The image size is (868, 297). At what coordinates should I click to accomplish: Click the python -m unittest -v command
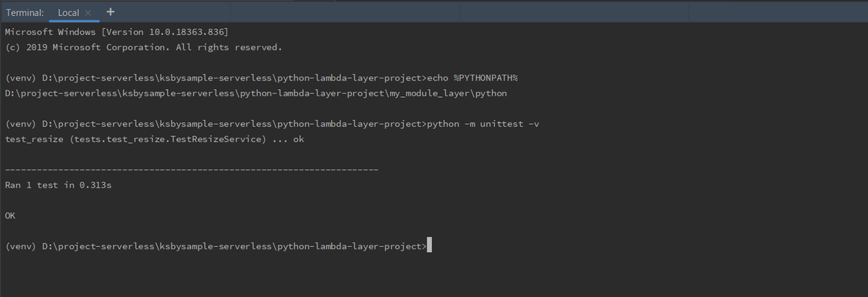point(483,124)
